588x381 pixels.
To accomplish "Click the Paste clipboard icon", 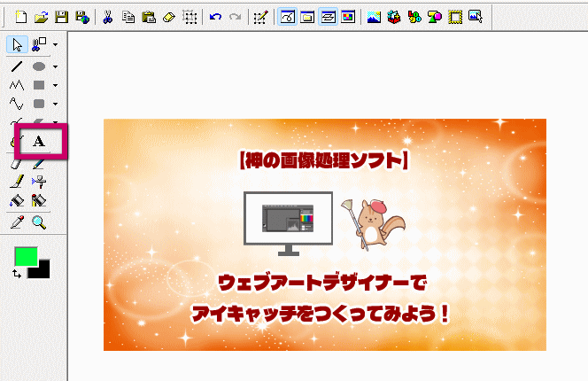I will click(x=148, y=16).
